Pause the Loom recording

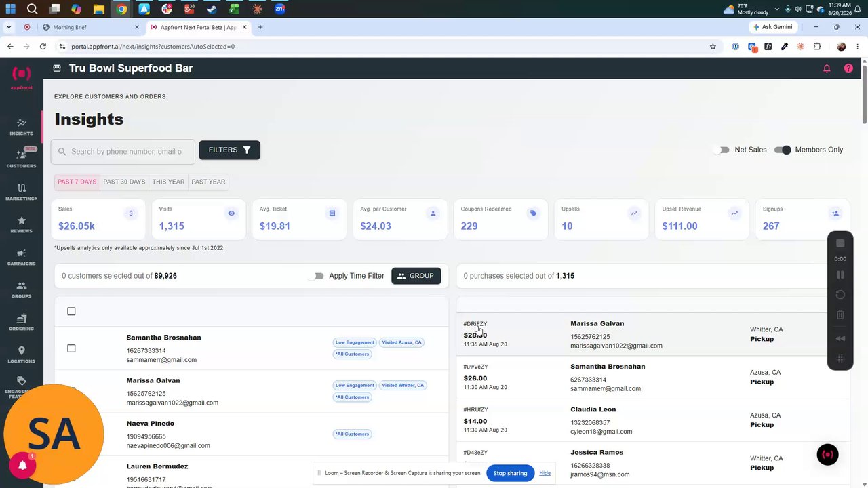point(840,274)
